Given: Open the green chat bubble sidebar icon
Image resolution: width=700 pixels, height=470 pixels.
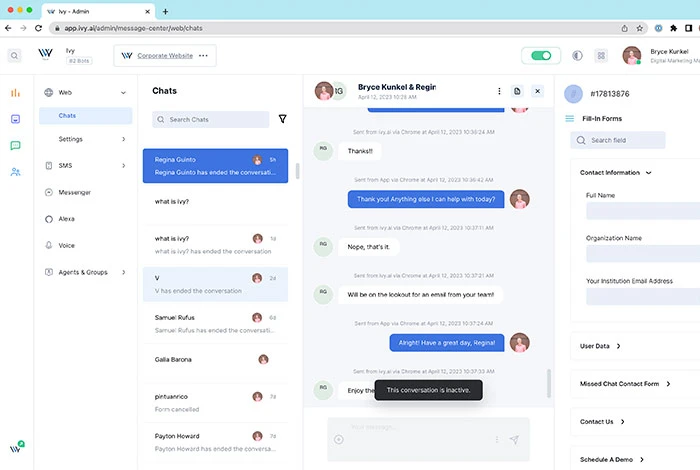Looking at the screenshot, I should (15, 146).
